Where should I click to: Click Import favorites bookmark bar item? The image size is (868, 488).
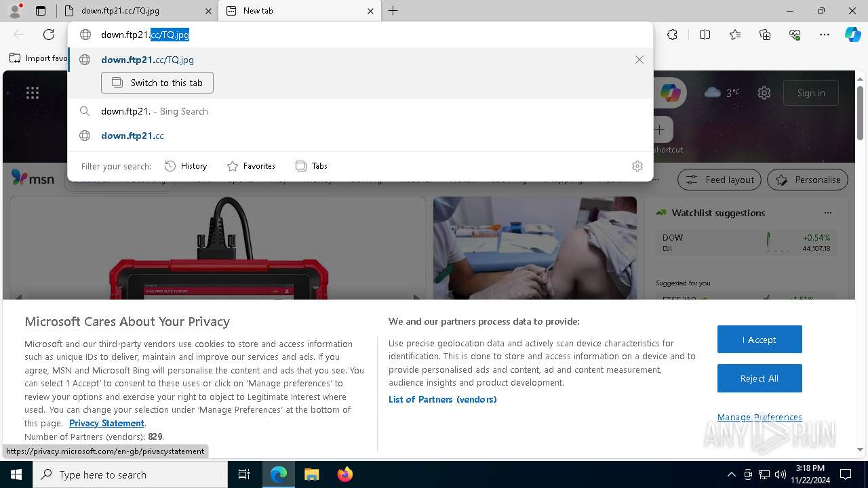pyautogui.click(x=38, y=58)
